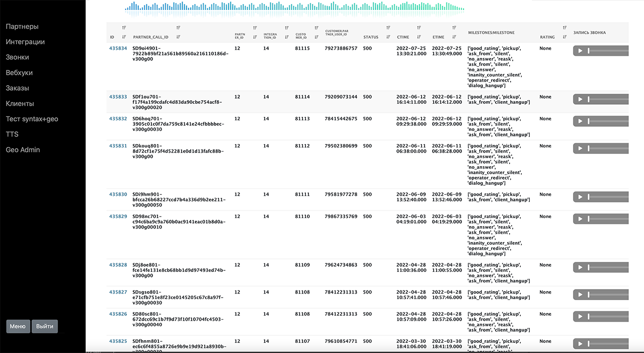The image size is (644, 353).
Task: Play call recording in row 435828
Action: pyautogui.click(x=580, y=267)
